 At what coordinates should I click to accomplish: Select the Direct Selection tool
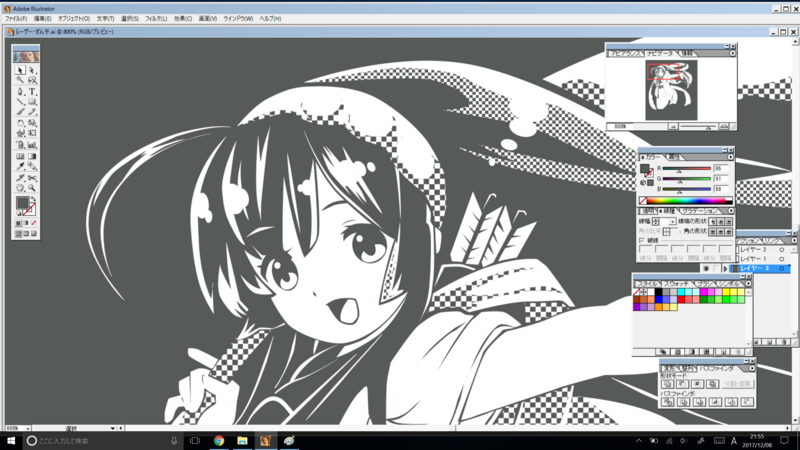[32, 70]
